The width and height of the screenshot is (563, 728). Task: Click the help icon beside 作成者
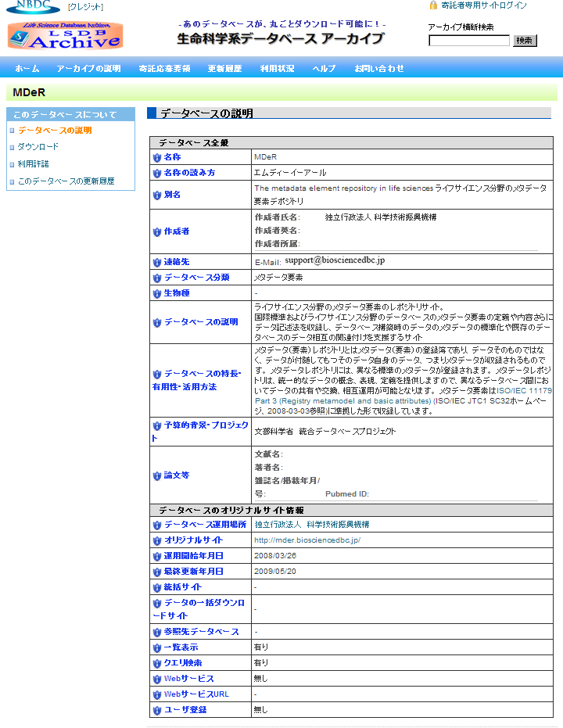click(157, 231)
